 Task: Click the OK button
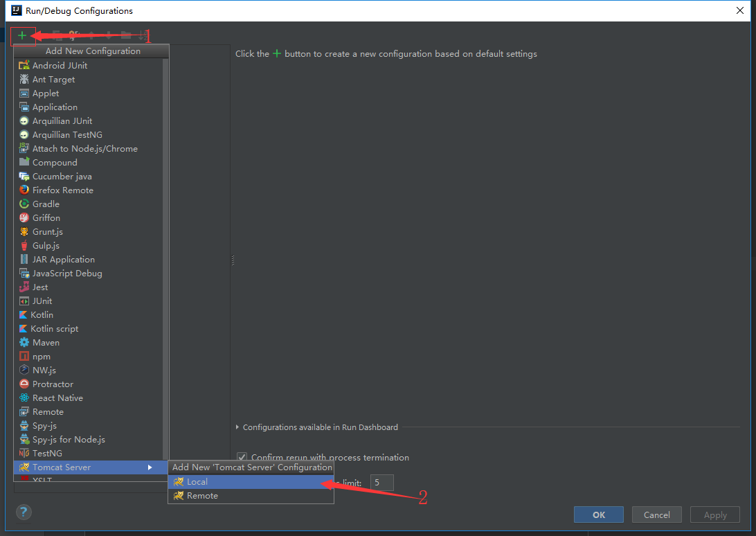598,515
